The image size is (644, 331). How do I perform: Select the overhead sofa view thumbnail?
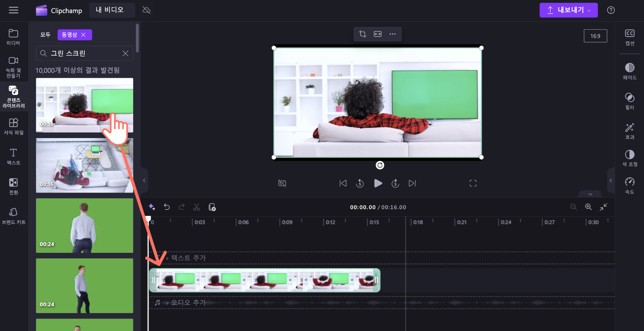84,165
